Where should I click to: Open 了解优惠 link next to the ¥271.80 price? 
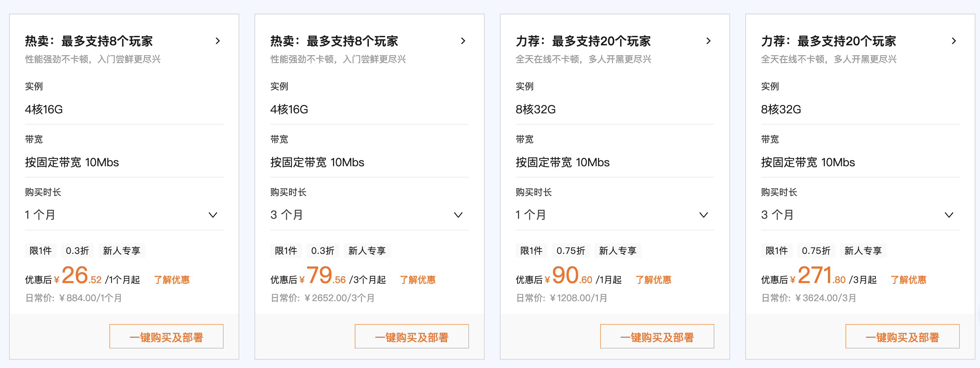(x=908, y=280)
